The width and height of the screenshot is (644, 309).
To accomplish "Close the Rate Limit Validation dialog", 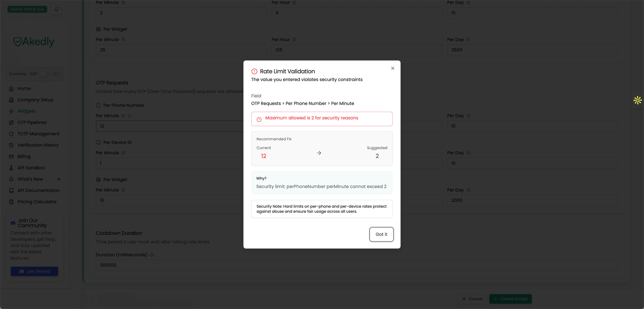I will tap(393, 68).
